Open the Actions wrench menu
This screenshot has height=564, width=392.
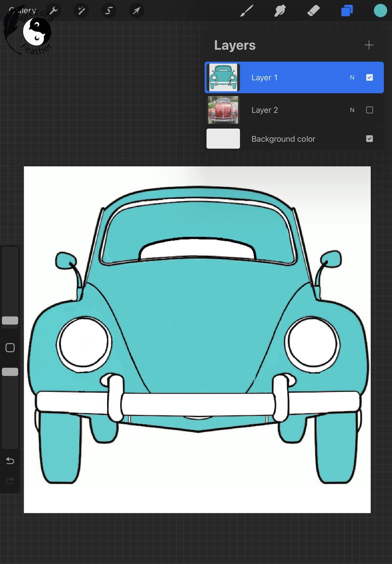tap(54, 11)
